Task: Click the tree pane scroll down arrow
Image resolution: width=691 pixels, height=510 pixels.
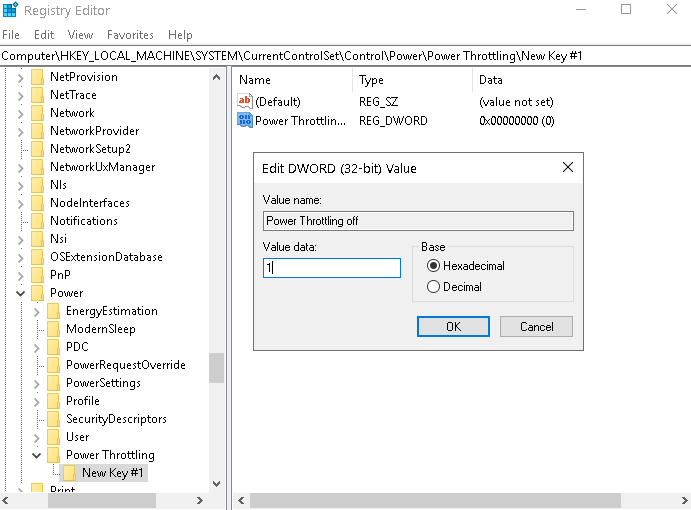Action: (x=216, y=484)
